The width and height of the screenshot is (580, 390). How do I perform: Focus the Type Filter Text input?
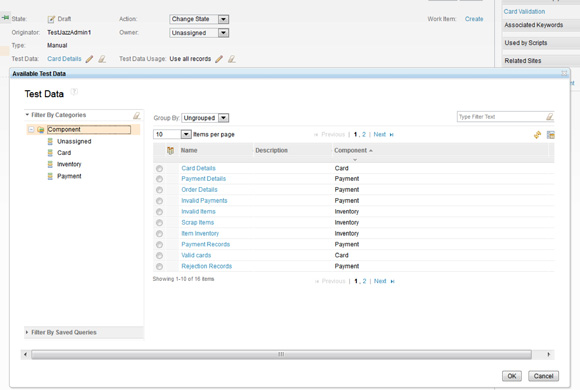click(x=501, y=117)
